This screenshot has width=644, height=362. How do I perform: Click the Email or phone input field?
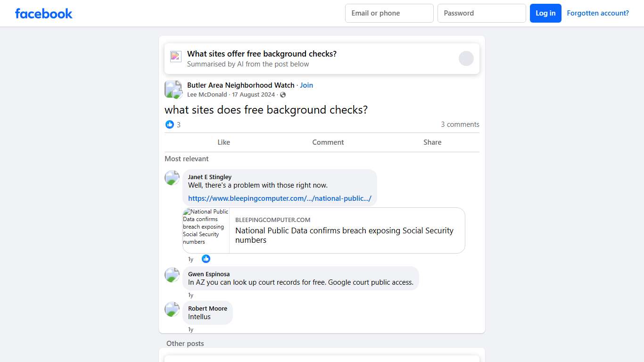pos(389,13)
